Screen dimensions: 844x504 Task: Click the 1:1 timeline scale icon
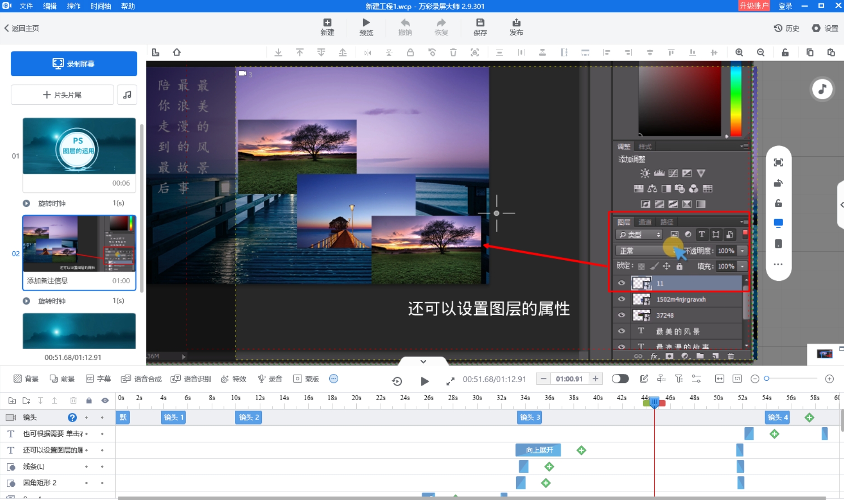[737, 379]
